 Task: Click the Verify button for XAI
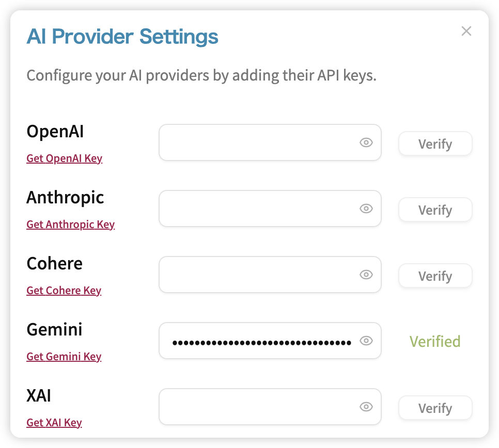(435, 408)
